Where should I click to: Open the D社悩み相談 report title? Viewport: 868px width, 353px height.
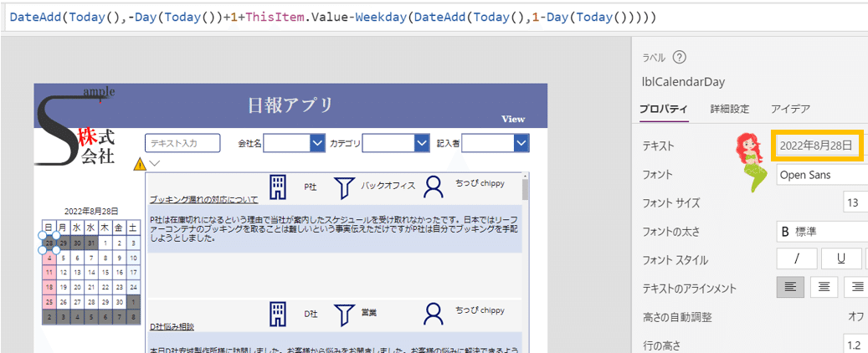pyautogui.click(x=172, y=327)
